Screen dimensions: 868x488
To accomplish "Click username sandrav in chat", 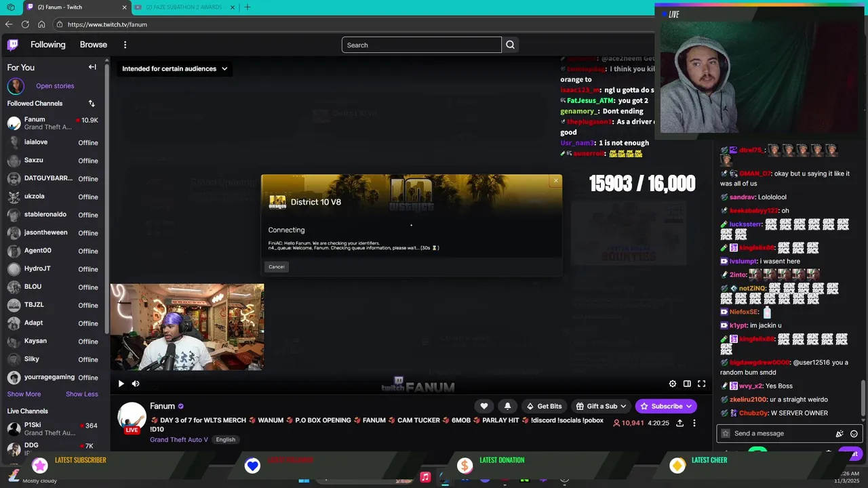I will coord(743,197).
